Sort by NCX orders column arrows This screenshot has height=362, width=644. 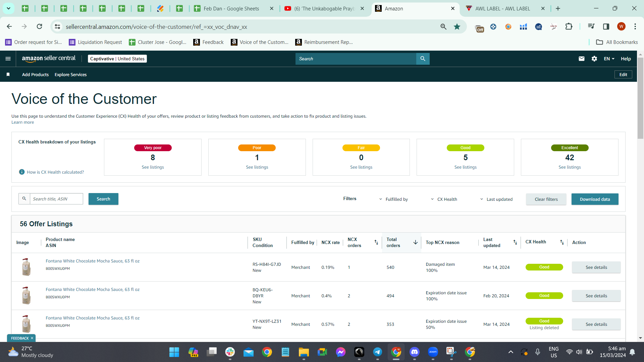(376, 242)
